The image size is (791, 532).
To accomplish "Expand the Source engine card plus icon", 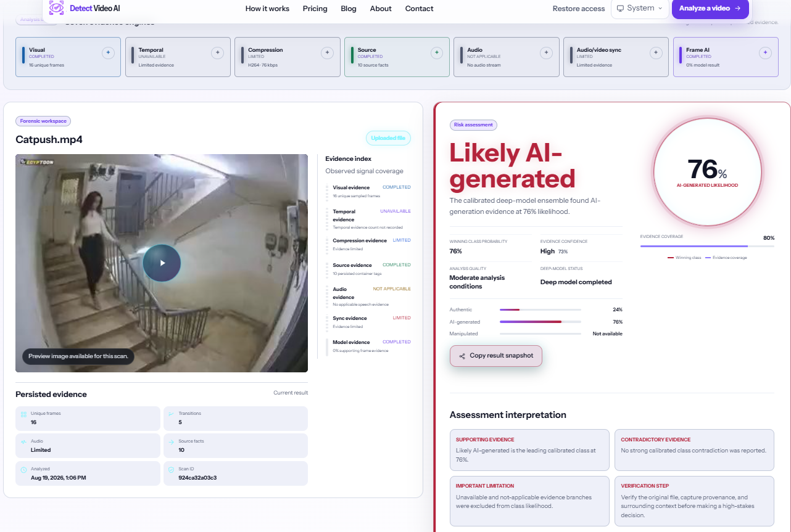I will (437, 53).
